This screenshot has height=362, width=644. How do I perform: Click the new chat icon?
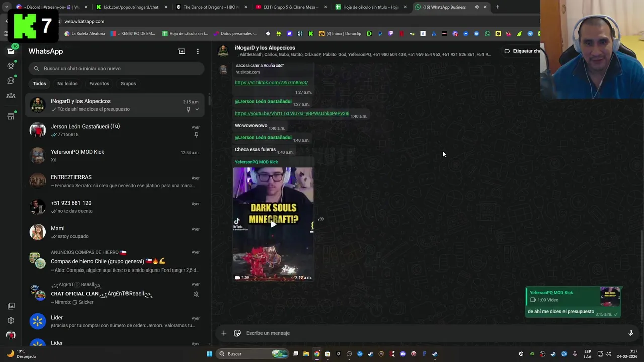coord(182,51)
